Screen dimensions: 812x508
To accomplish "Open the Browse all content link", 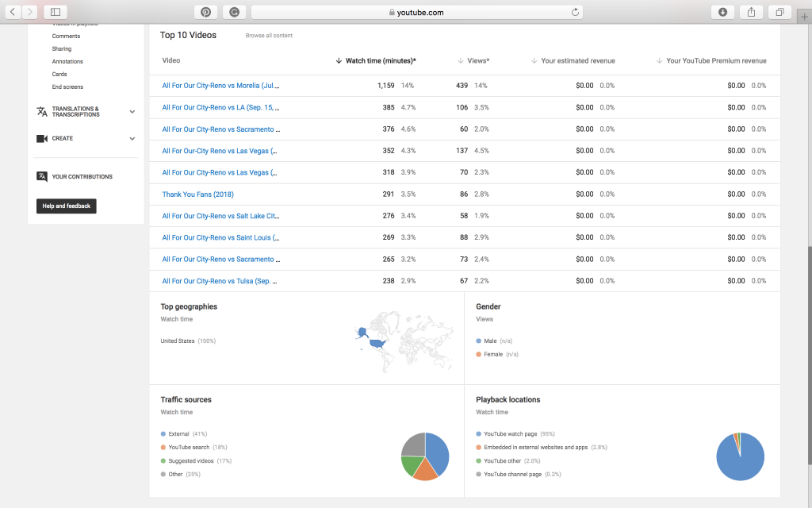I will click(x=269, y=36).
